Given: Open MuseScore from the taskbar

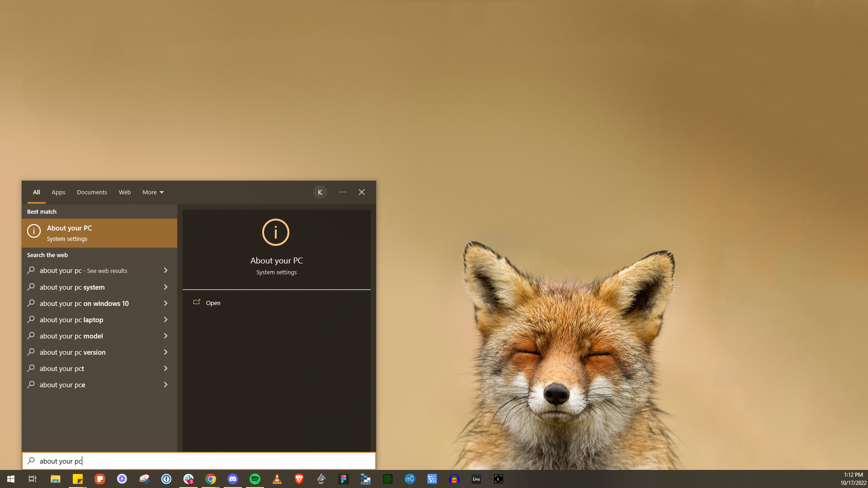Looking at the screenshot, I should tap(410, 479).
